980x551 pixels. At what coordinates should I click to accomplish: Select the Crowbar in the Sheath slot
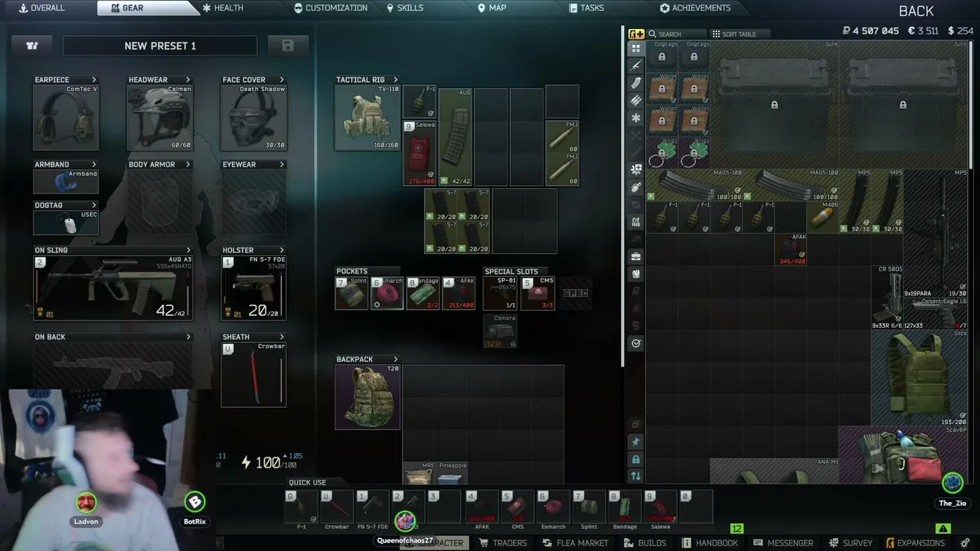(253, 374)
